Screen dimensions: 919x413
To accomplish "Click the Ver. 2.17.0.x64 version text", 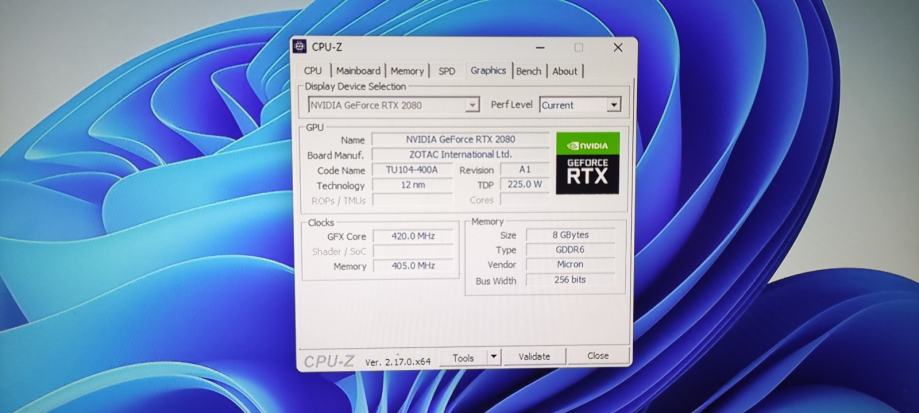I will (x=398, y=361).
